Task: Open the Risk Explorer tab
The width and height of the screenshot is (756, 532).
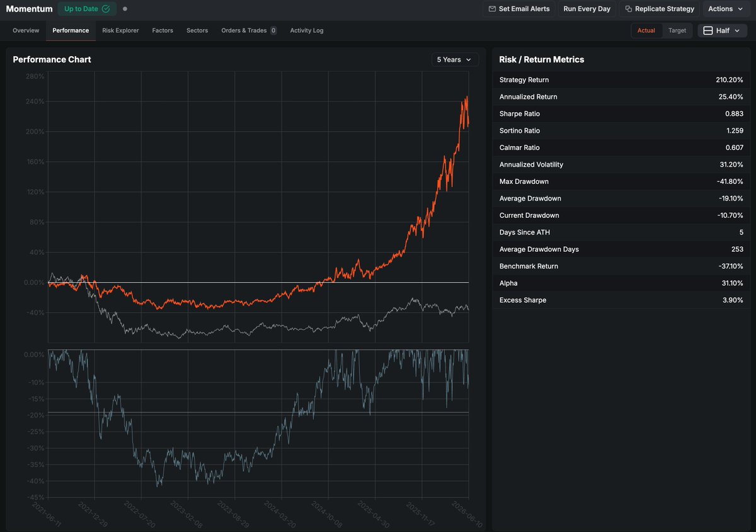Action: click(x=120, y=30)
